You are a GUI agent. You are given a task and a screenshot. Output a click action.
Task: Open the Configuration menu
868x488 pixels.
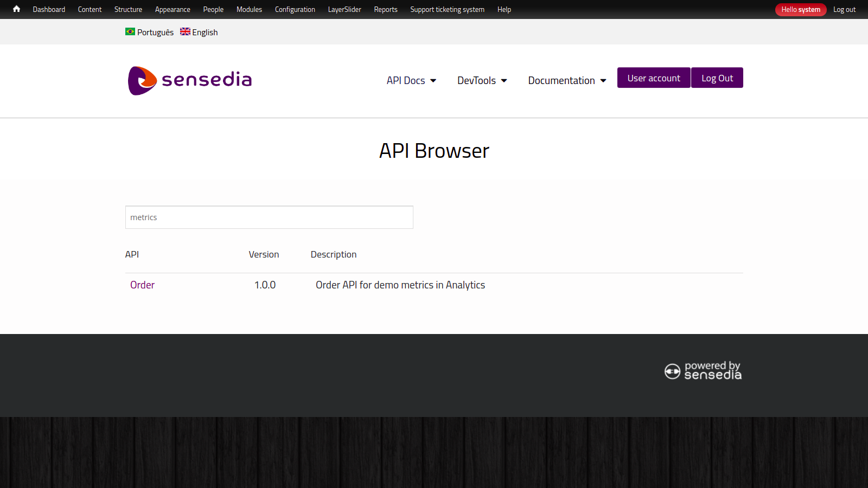[x=295, y=9]
